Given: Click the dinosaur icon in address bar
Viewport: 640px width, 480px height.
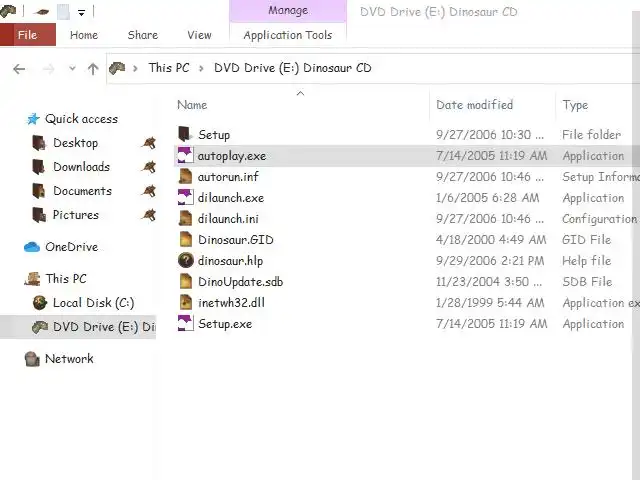Looking at the screenshot, I should [x=117, y=68].
